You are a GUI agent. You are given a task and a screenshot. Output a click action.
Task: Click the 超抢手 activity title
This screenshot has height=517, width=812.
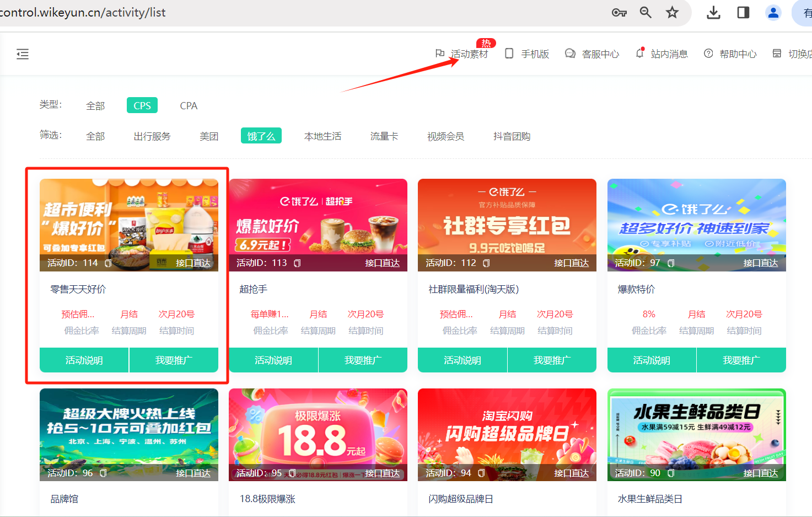pyautogui.click(x=254, y=289)
